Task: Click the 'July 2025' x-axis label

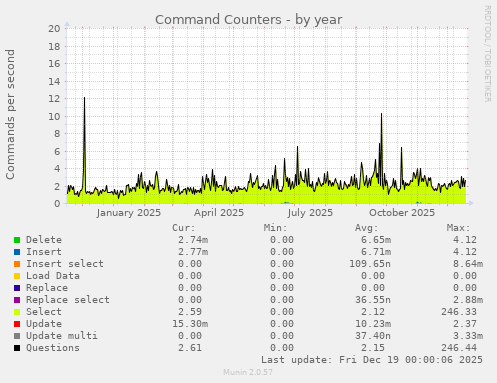Action: click(310, 213)
